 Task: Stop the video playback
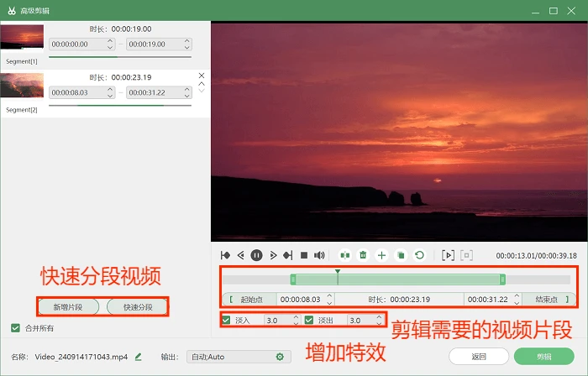pos(304,255)
